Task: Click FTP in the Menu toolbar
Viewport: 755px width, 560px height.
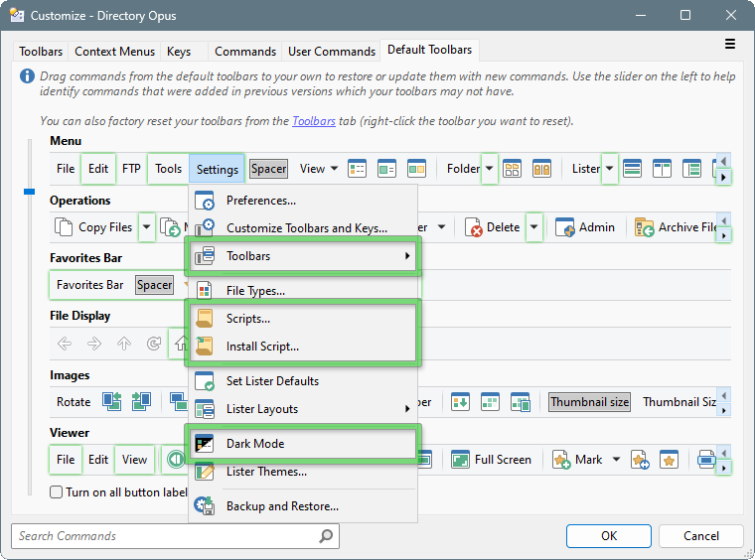Action: click(131, 169)
